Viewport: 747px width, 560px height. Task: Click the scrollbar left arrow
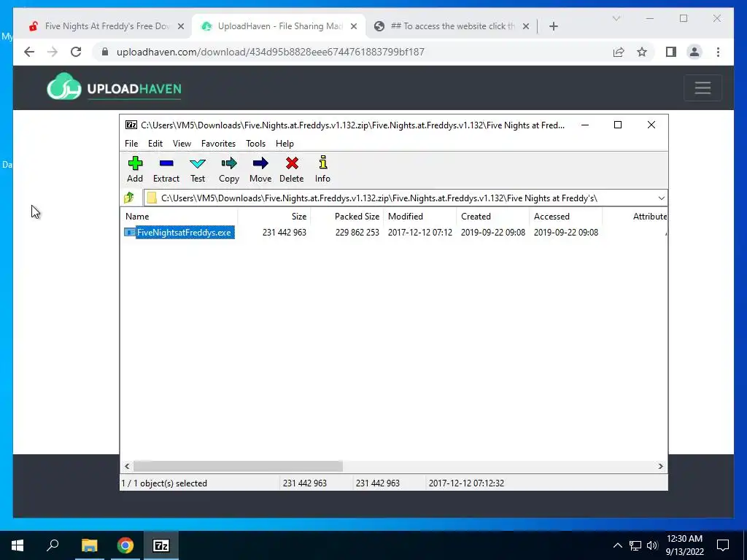click(127, 466)
